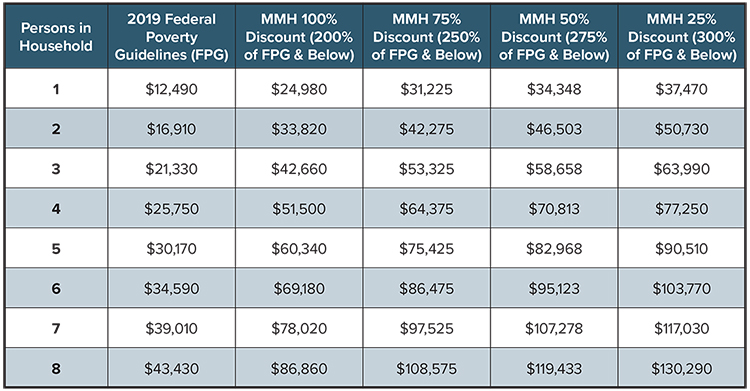This screenshot has height=391, width=750.
Task: Click the Persons in Household column header
Action: coord(56,37)
